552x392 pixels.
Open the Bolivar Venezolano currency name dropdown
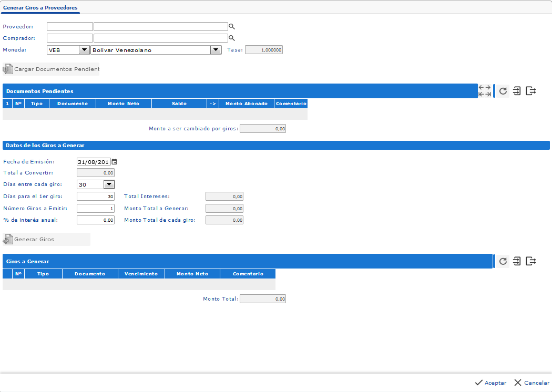tap(216, 50)
